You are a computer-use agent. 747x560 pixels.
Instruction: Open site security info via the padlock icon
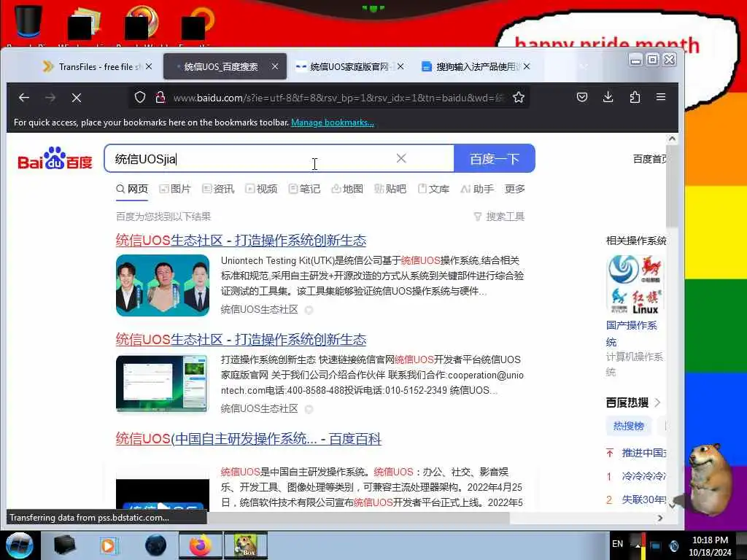pyautogui.click(x=160, y=97)
